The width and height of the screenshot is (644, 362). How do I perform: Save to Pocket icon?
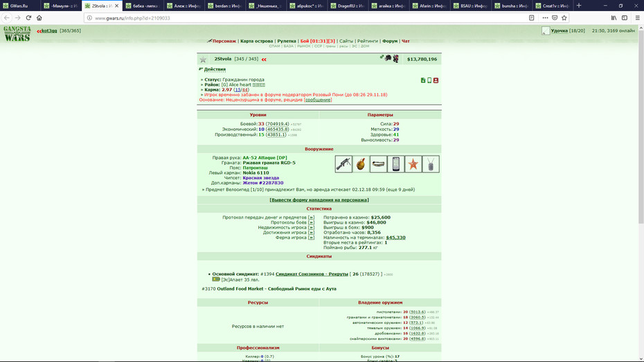[x=555, y=17]
